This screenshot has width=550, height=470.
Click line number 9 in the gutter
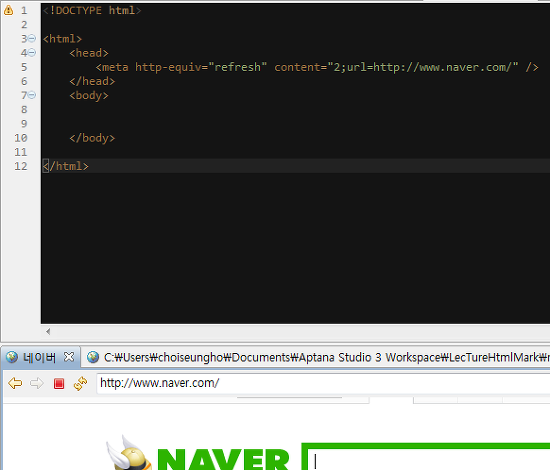(x=24, y=123)
